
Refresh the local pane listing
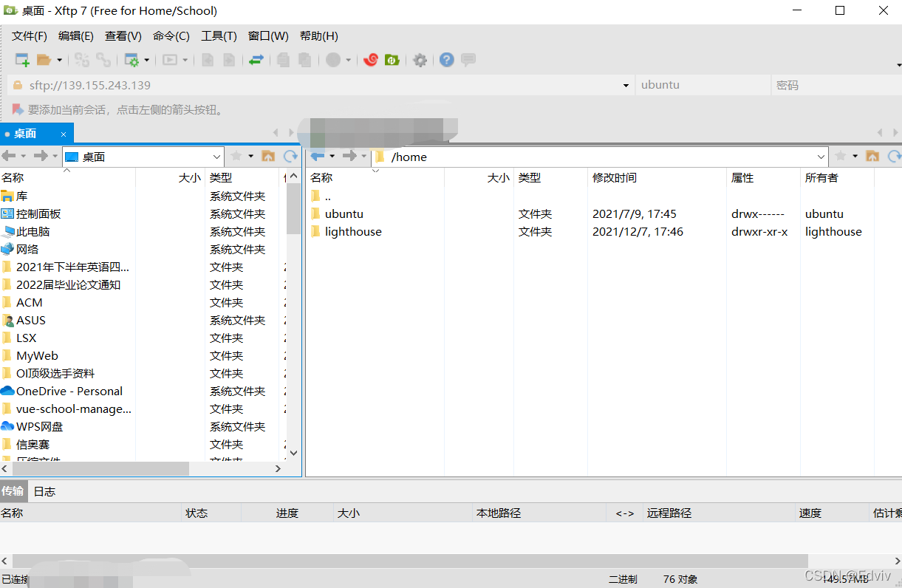290,156
